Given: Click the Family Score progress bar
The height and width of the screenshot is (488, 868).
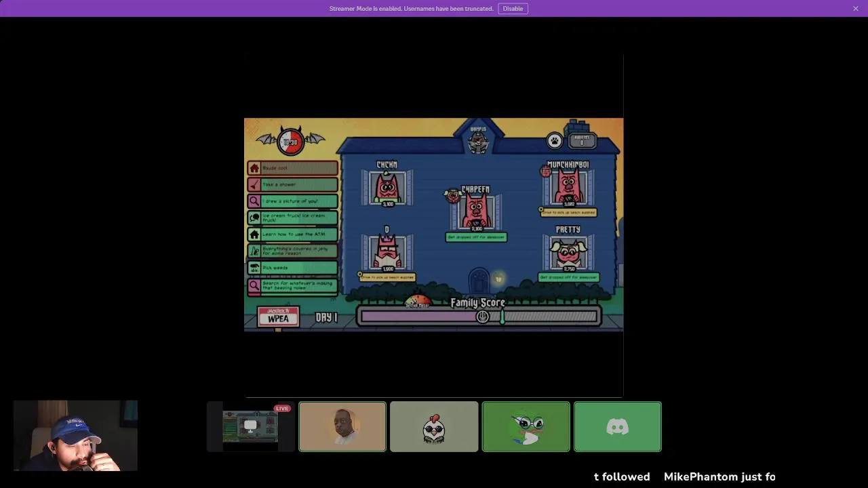Looking at the screenshot, I should tap(479, 316).
